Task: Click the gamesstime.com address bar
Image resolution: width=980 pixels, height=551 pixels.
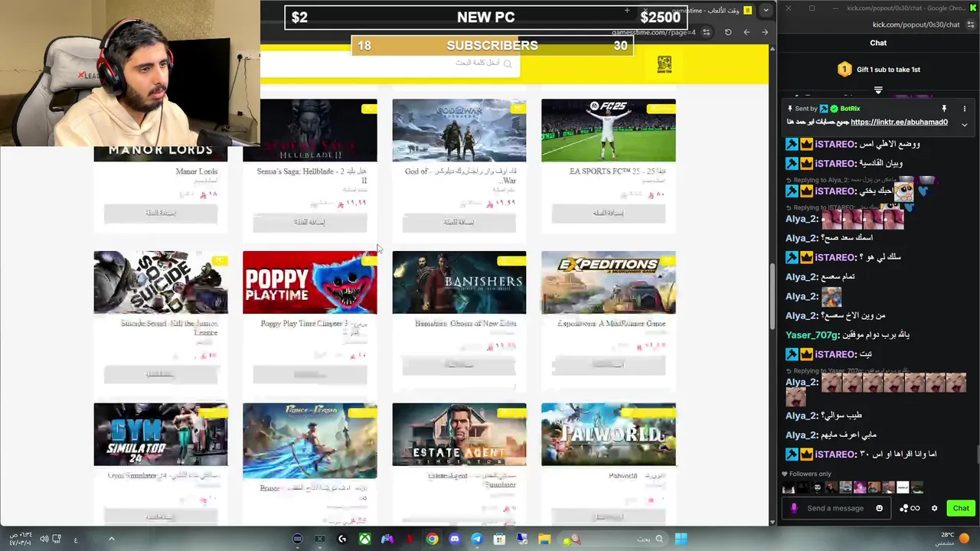Action: (654, 32)
